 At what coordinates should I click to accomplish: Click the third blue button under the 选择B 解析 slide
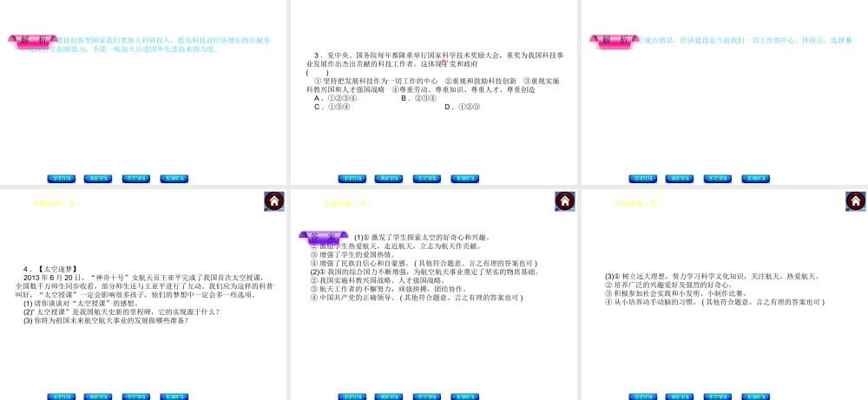coord(718,179)
